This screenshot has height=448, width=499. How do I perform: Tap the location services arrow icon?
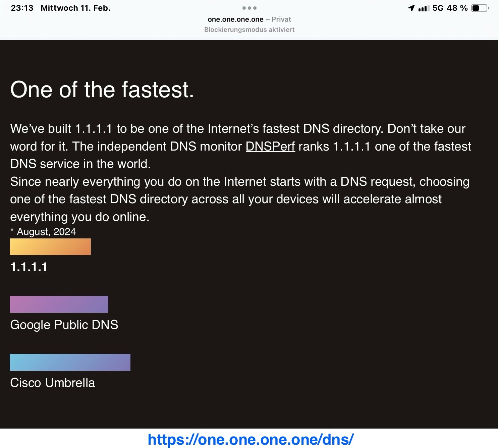pyautogui.click(x=411, y=8)
